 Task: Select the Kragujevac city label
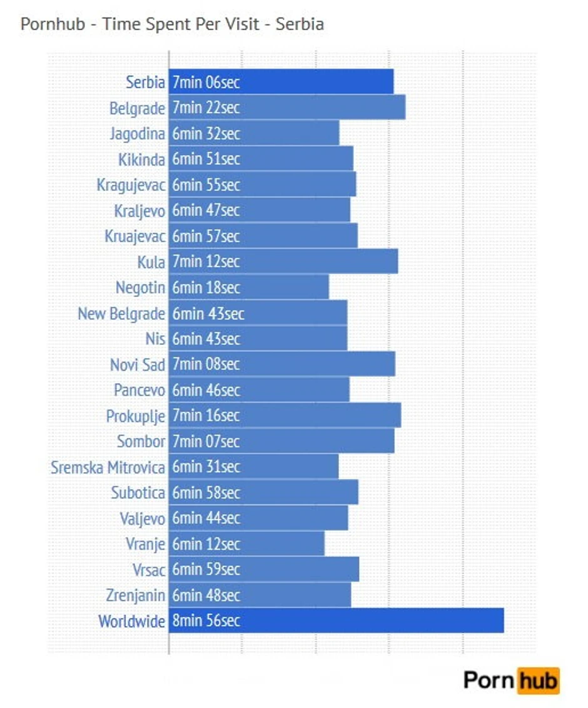131,185
